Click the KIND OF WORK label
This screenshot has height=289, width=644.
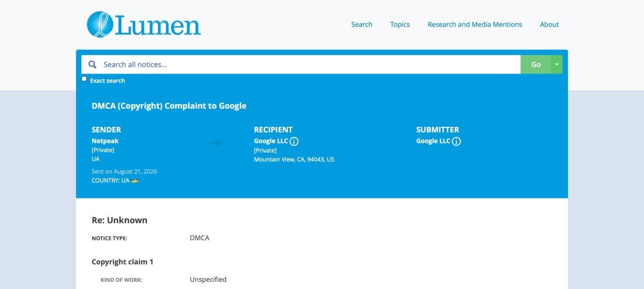(121, 280)
